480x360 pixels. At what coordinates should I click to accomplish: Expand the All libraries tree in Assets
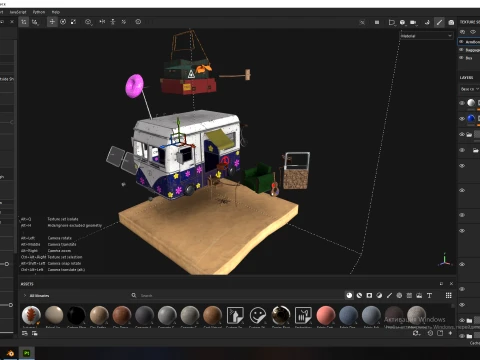tap(25, 296)
